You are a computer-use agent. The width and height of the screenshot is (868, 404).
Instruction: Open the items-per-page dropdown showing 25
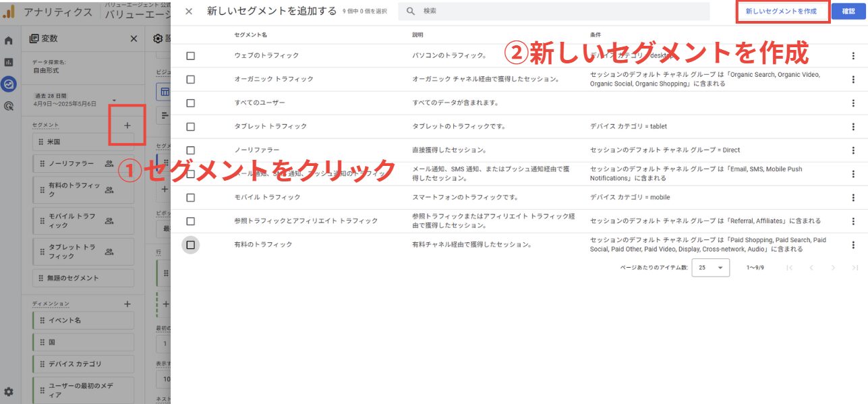pyautogui.click(x=710, y=268)
